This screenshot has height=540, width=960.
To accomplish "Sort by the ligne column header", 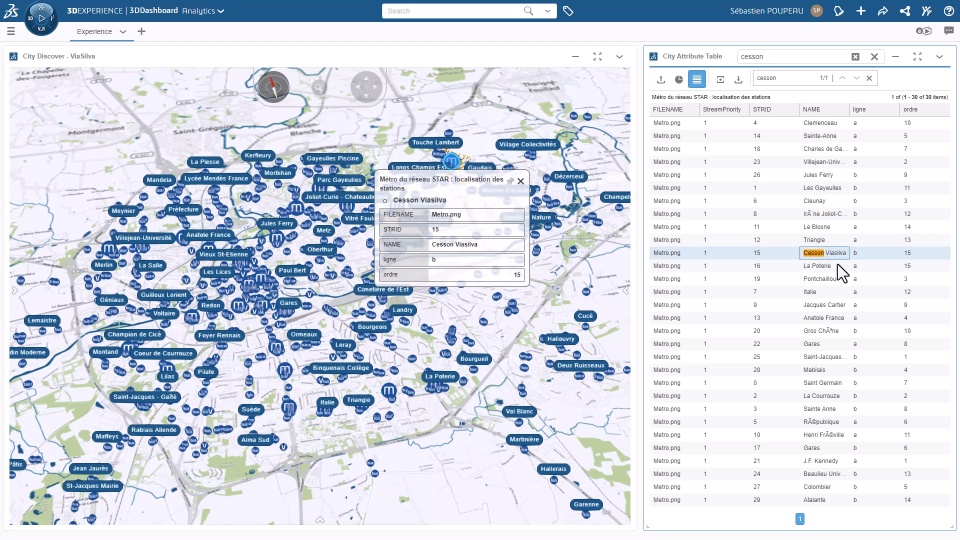I will [874, 110].
